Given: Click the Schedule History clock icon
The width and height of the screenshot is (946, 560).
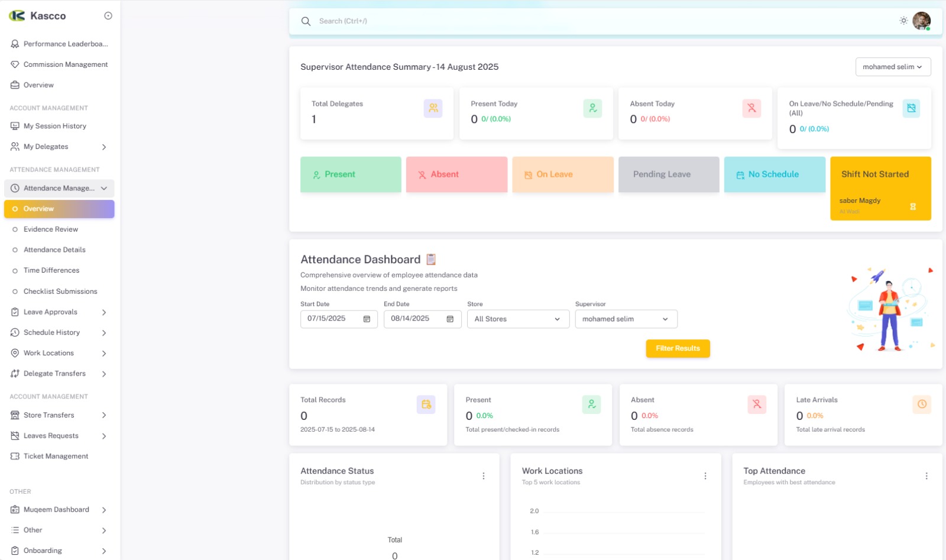Looking at the screenshot, I should 15,332.
